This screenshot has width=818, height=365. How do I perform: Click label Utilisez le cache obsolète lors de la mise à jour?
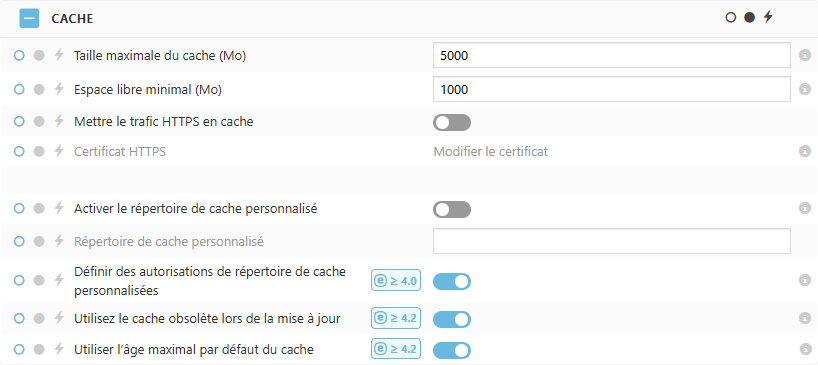pos(208,318)
